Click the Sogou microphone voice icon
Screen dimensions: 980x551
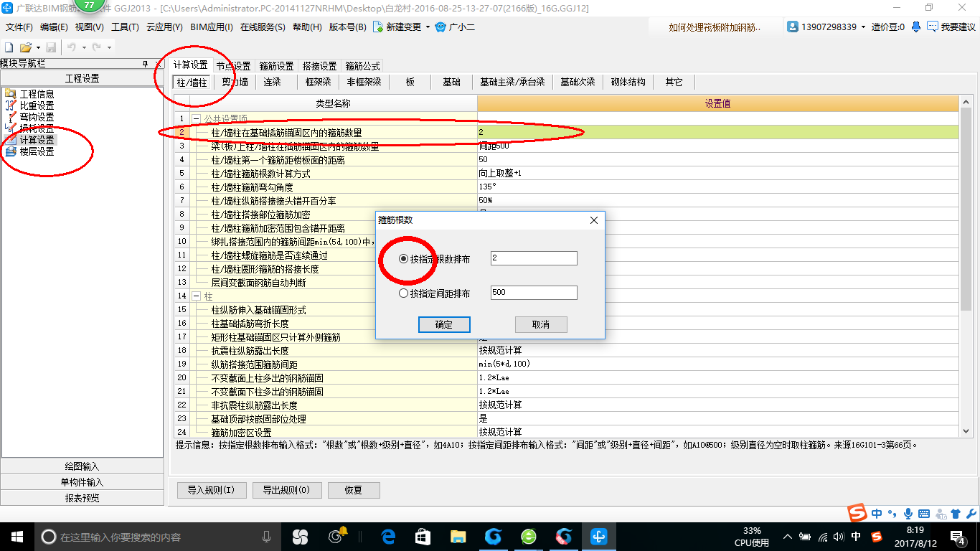908,514
